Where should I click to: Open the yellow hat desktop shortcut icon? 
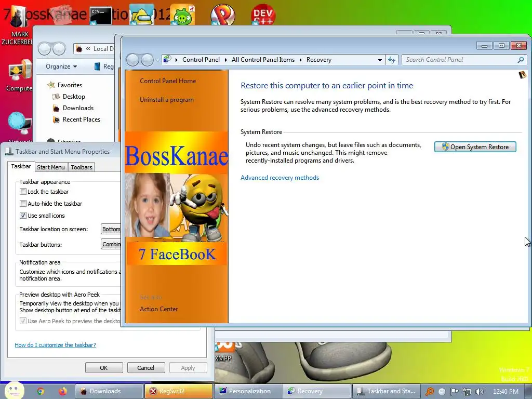[x=142, y=15]
